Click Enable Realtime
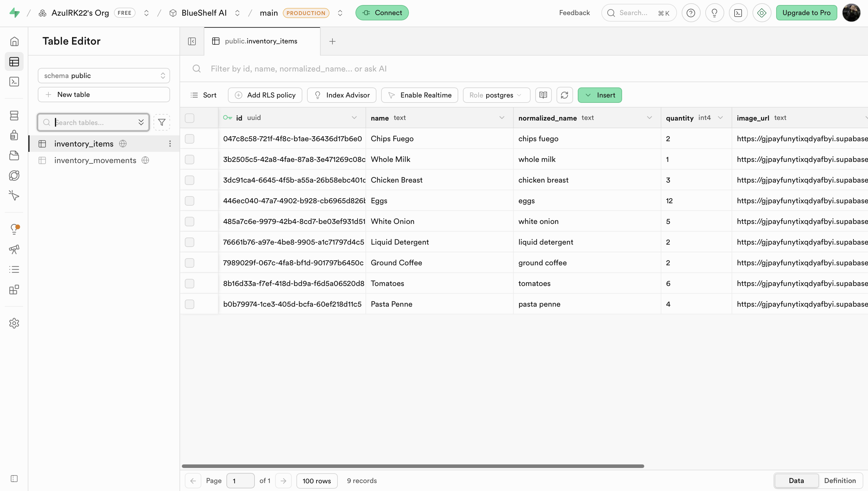868x491 pixels. click(420, 95)
